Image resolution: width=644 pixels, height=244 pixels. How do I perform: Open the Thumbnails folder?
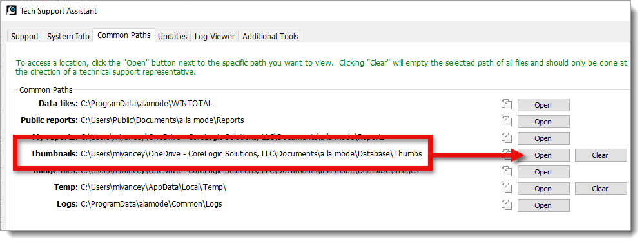point(543,155)
